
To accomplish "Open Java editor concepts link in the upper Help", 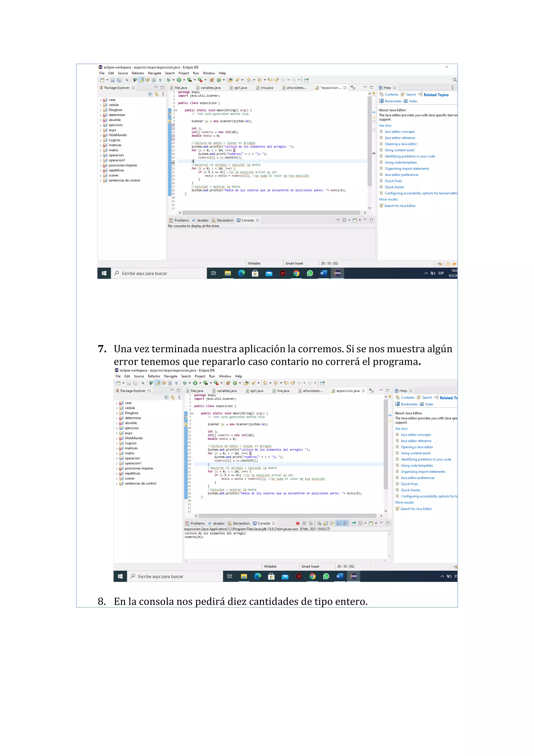I will [399, 132].
